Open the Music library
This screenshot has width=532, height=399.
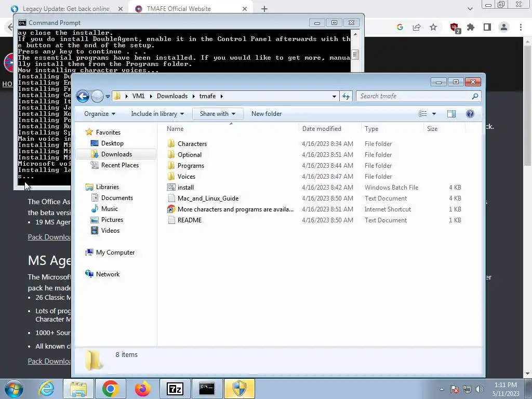point(109,209)
